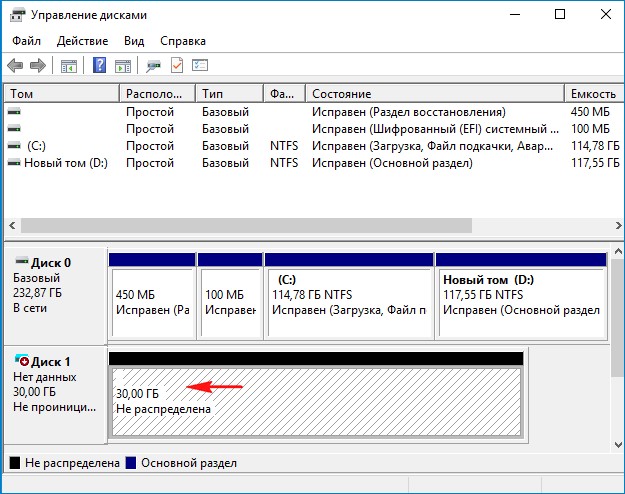Select the 450 МБ recovery partition block
The height and width of the screenshot is (494, 625).
click(152, 296)
